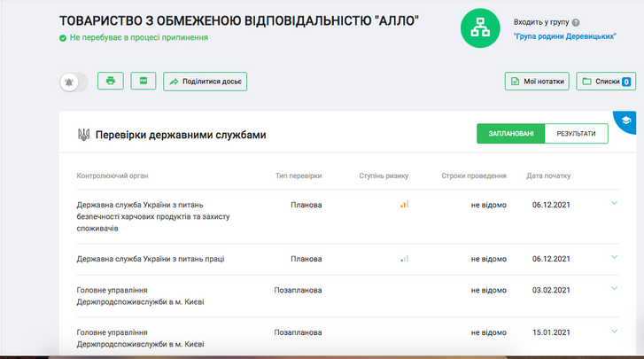Expand the Держпродспоживслужба 06.12.2021 inspection row
The image size is (644, 359).
(614, 203)
